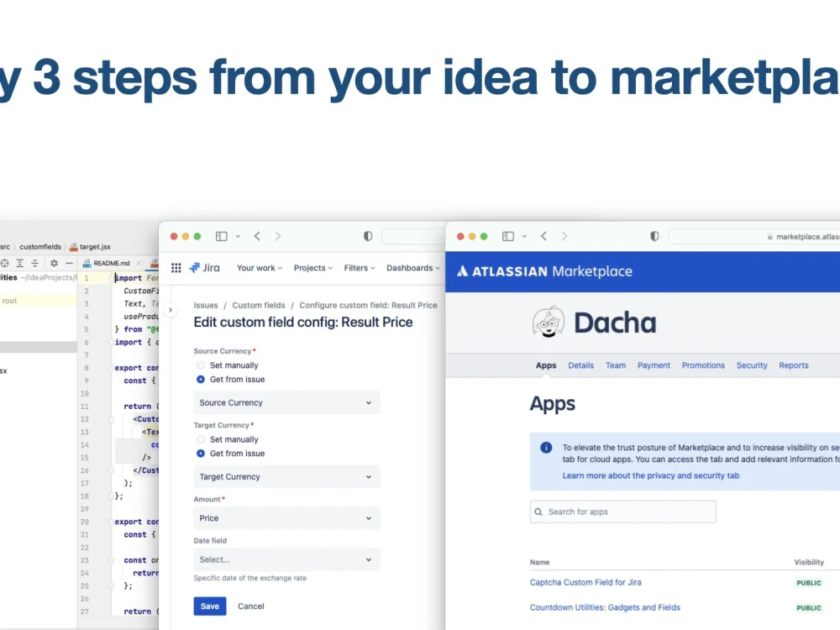Click the Dacha profile avatar icon
The image size is (840, 630).
[549, 322]
